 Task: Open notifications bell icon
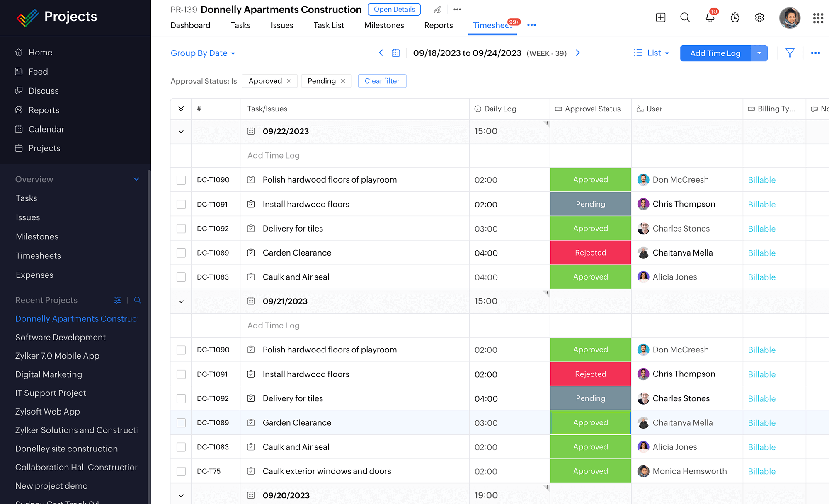pos(709,16)
